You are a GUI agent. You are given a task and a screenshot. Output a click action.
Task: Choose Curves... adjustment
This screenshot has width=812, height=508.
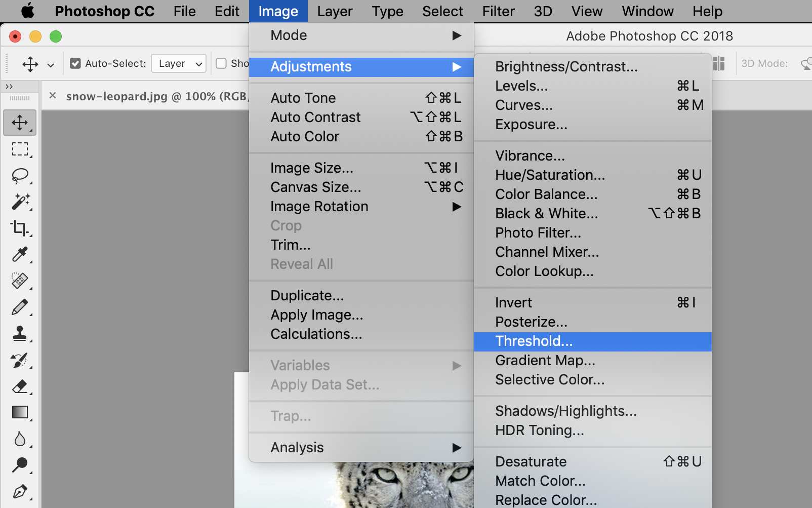pyautogui.click(x=593, y=105)
